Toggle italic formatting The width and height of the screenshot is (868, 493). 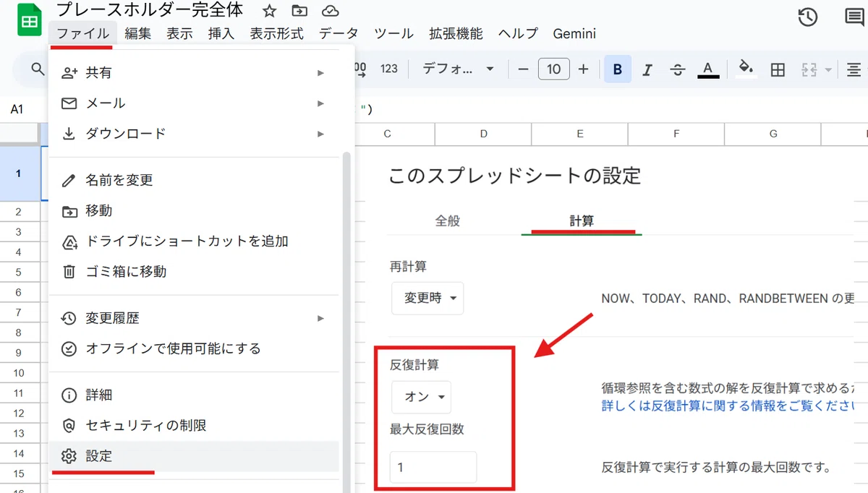(x=647, y=69)
